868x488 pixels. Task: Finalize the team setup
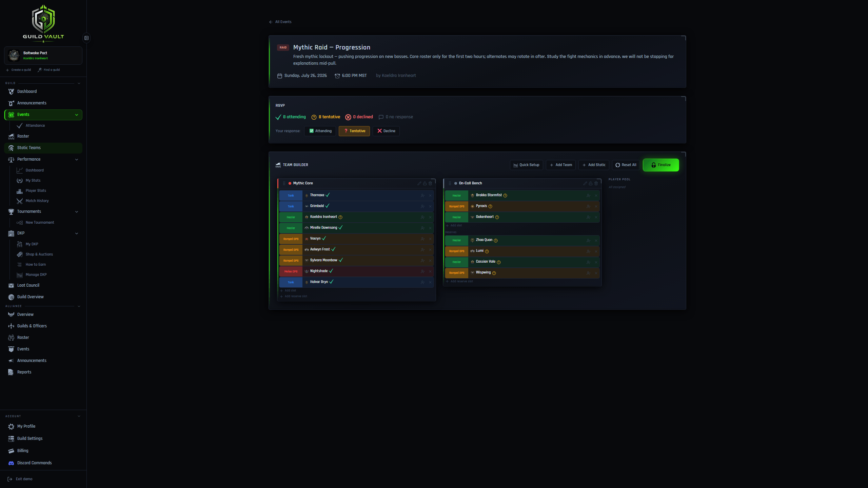[661, 165]
